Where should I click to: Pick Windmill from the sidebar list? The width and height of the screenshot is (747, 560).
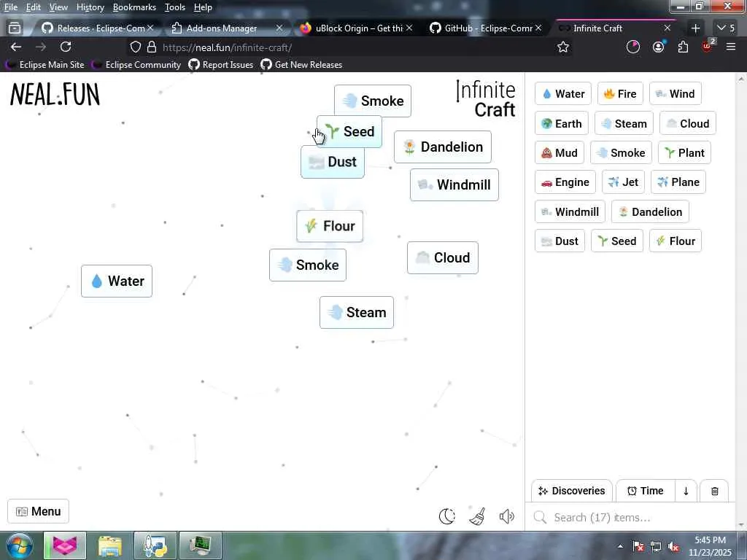[x=570, y=212]
